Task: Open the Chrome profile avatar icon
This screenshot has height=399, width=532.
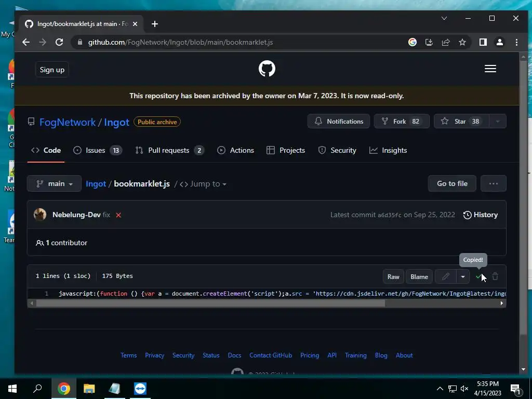Action: (499, 42)
